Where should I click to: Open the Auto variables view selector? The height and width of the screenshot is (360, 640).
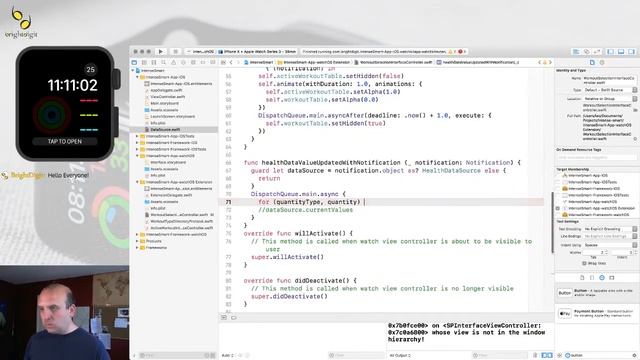click(x=228, y=356)
